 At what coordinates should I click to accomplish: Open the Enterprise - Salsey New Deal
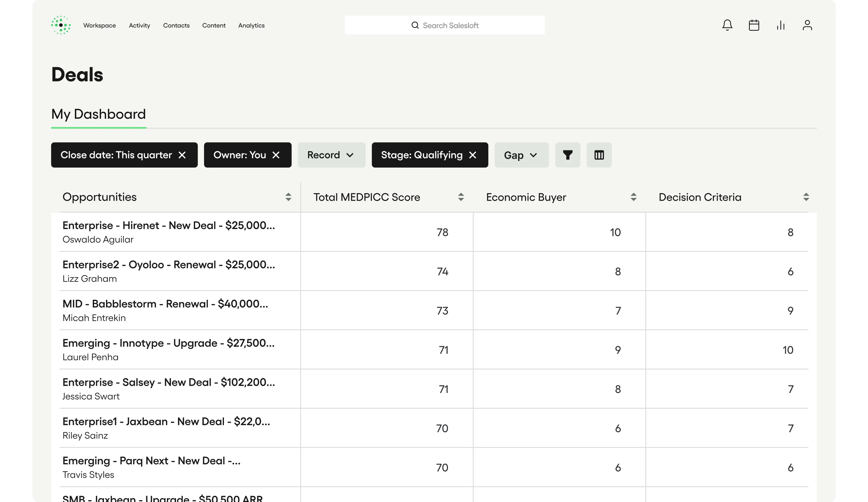coord(169,382)
